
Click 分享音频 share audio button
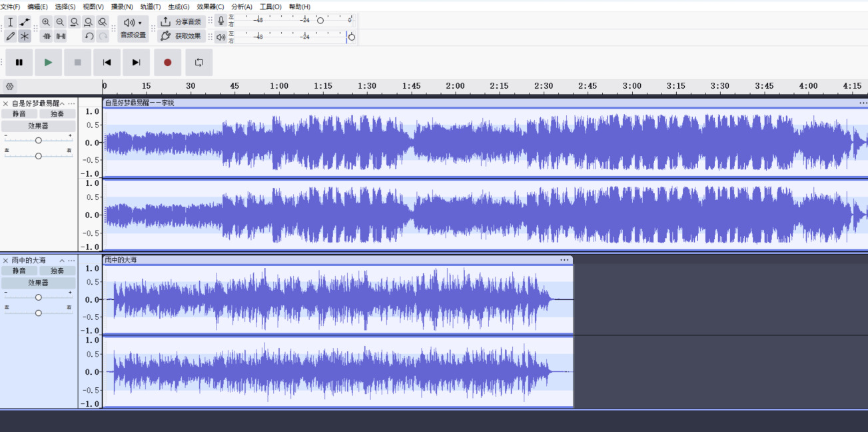181,21
